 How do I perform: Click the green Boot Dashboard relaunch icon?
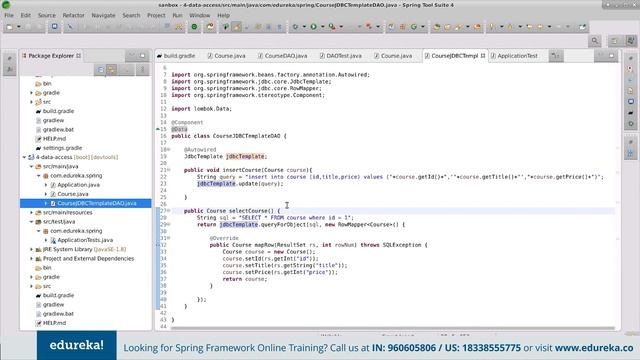coord(194,27)
